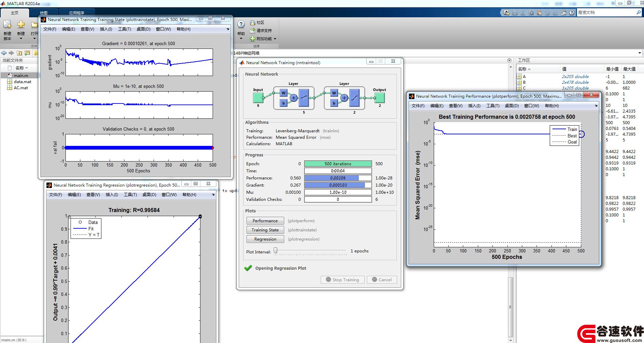Open Help (帮助) menu in Performance window
The height and width of the screenshot is (343, 644).
point(552,106)
